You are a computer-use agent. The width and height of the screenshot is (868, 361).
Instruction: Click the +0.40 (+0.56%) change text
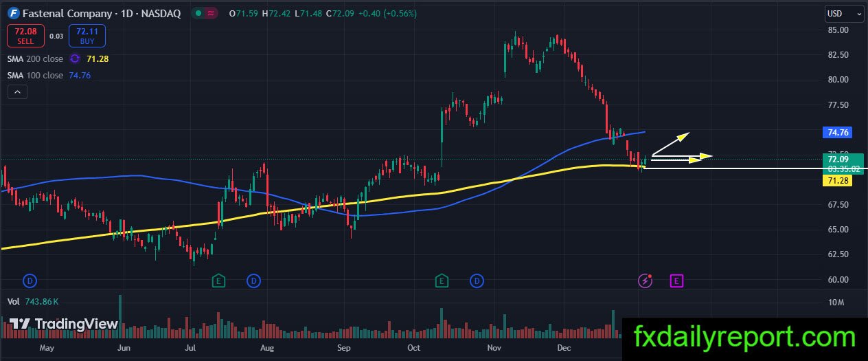[387, 13]
